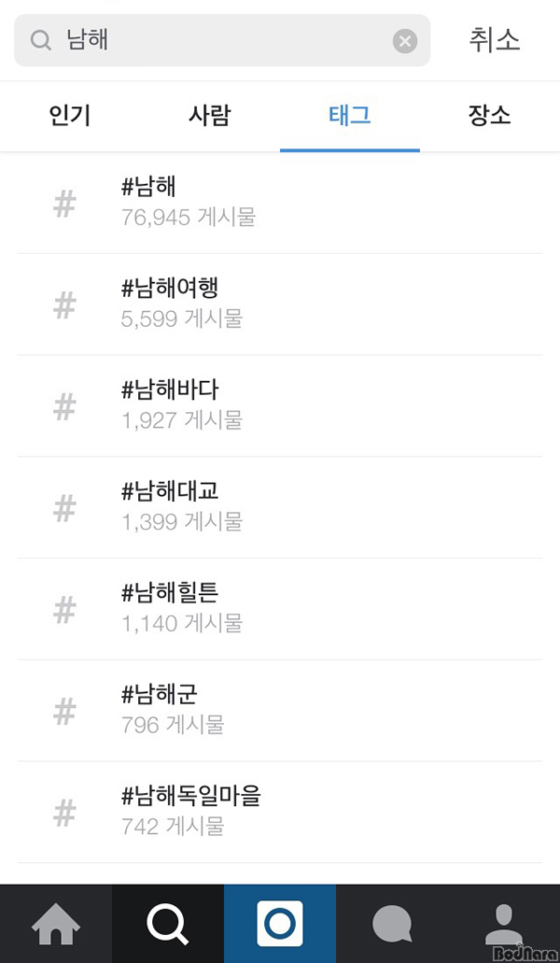Switch to the 사람 tab
Viewport: 560px width, 963px height.
coord(209,116)
